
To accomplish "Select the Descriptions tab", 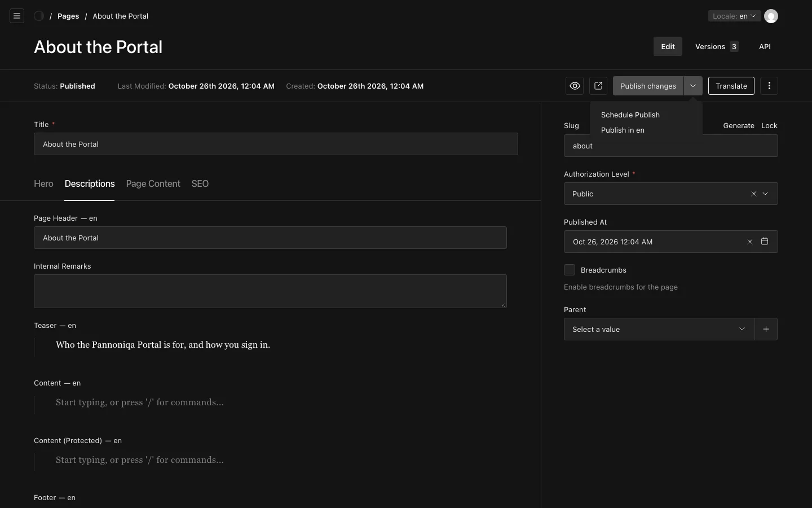I will [90, 183].
